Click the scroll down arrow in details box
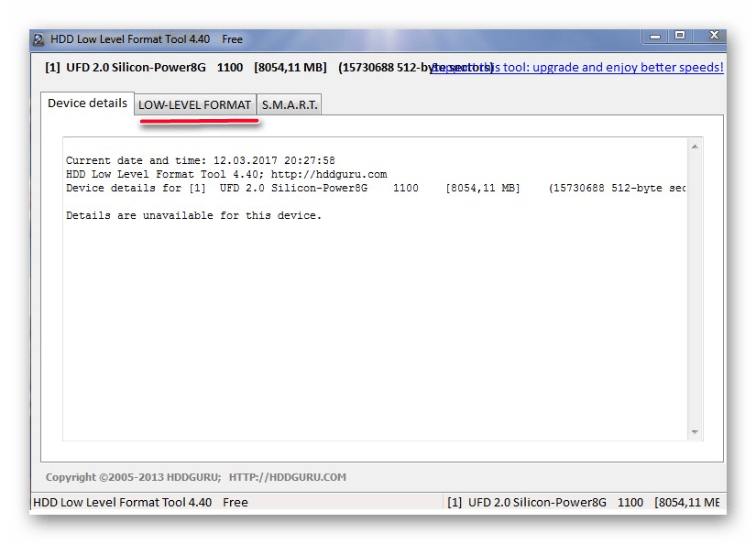 pos(695,431)
